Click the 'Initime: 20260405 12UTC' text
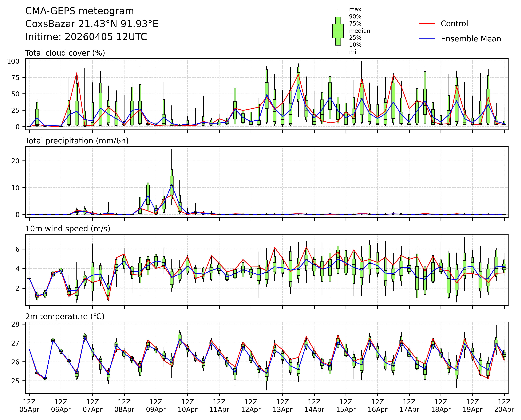 (86, 37)
